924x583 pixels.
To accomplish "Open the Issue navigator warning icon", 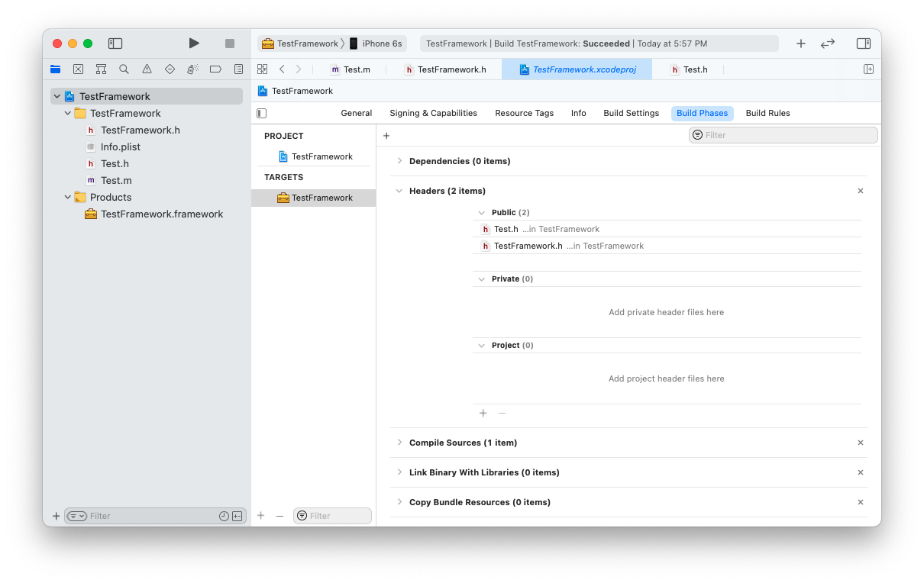I will click(147, 69).
